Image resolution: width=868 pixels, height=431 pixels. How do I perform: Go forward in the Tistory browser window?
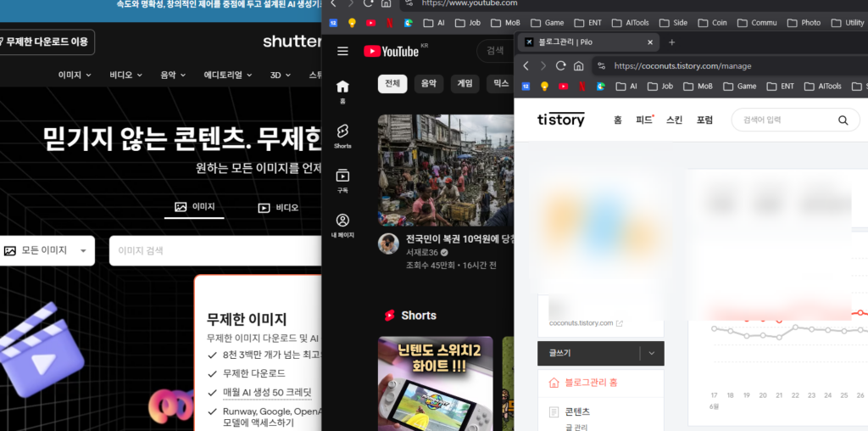[x=543, y=66]
